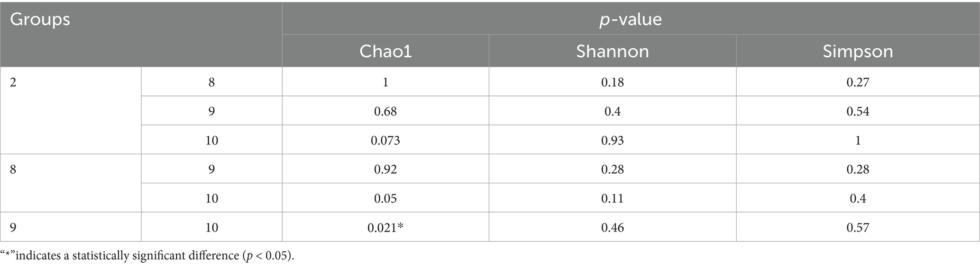The image size is (980, 266).
Task: Click the Chao1 value 0.68
Action: coord(385,111)
